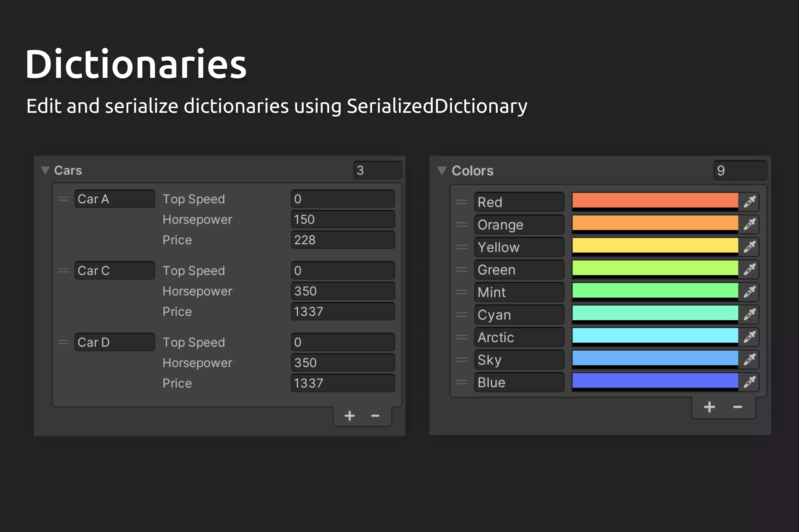Click the eyedropper icon for Yellow
This screenshot has width=799, height=532.
click(750, 247)
